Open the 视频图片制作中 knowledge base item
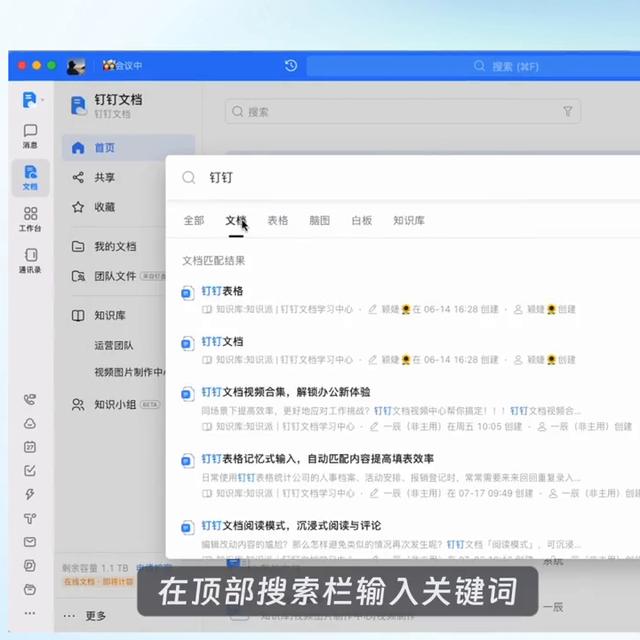 pos(129,372)
